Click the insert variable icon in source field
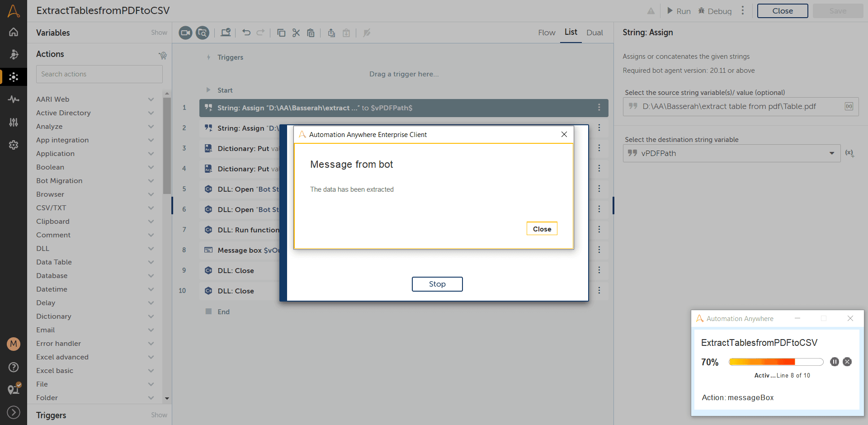 click(x=849, y=106)
